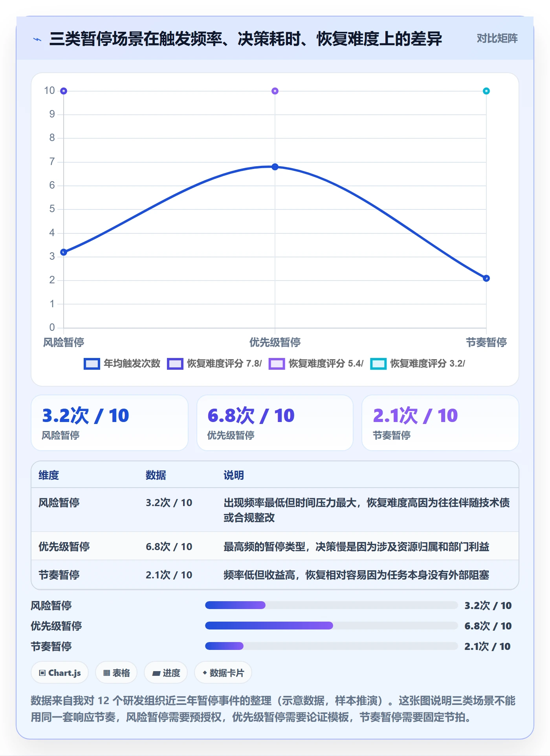Click the 对比矩阵 label in the header
This screenshot has height=756, width=550.
tap(497, 39)
